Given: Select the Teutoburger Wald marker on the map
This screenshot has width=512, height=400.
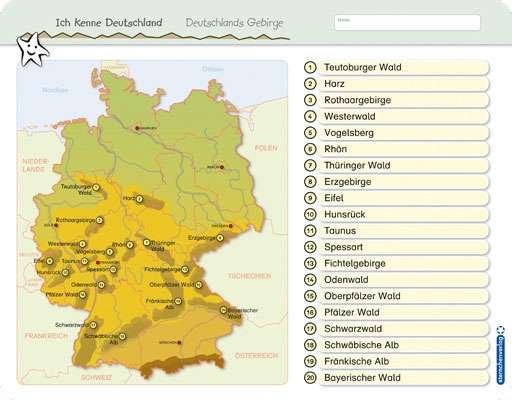Looking at the screenshot, I should point(96,187).
